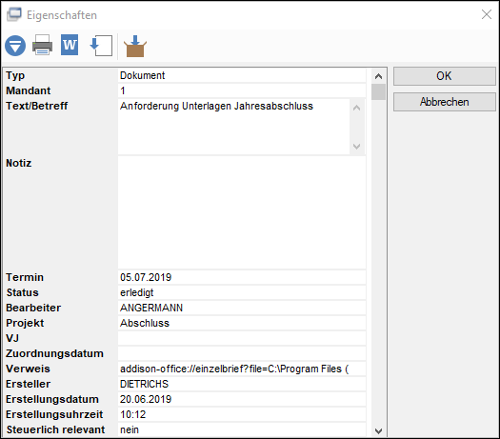Click the Text/Betreff text area

(x=234, y=127)
